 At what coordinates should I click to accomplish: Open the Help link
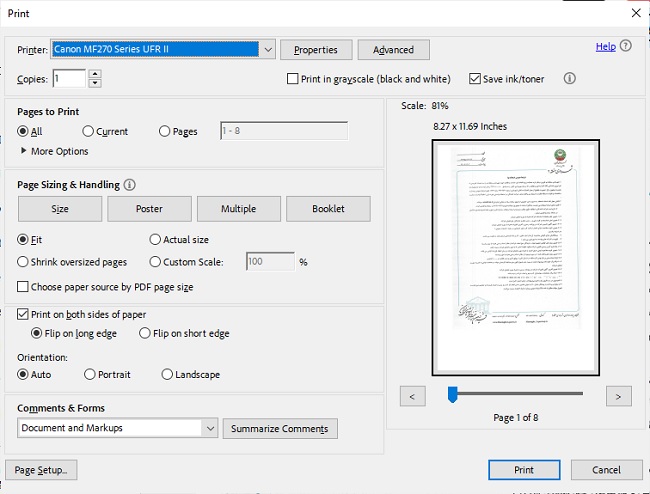tap(605, 46)
